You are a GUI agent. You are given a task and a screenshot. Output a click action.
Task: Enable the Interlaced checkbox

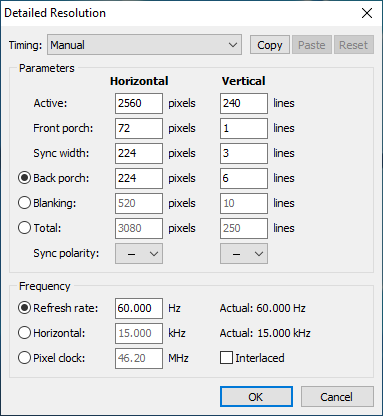(x=226, y=358)
